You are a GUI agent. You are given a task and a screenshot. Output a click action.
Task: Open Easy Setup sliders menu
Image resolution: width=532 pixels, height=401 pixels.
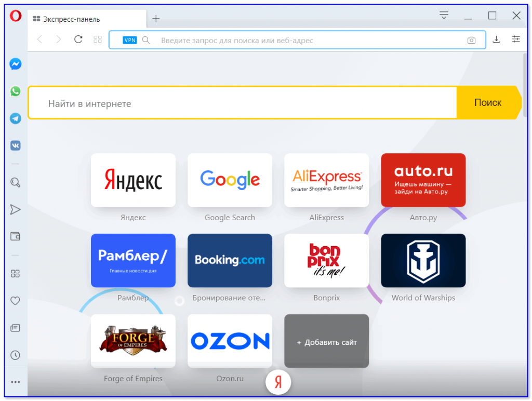(516, 39)
